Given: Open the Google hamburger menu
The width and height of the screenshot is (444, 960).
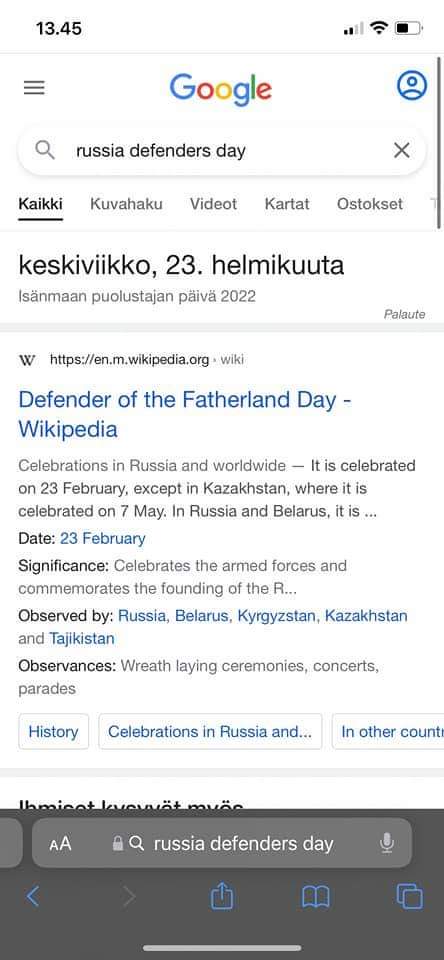Looking at the screenshot, I should 34,88.
